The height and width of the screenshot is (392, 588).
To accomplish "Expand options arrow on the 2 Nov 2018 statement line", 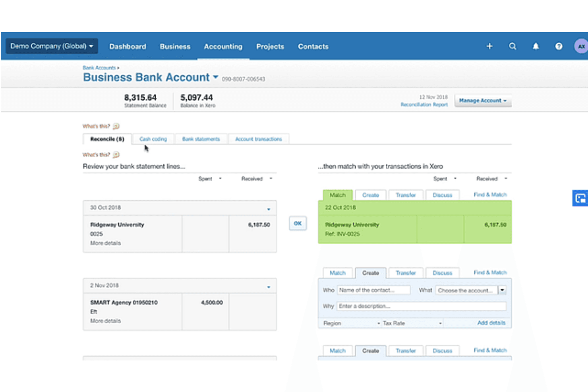I will click(x=269, y=287).
